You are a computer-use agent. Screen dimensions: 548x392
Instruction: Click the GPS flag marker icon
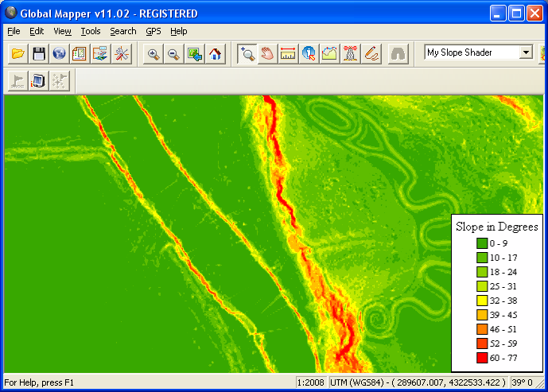tap(17, 81)
